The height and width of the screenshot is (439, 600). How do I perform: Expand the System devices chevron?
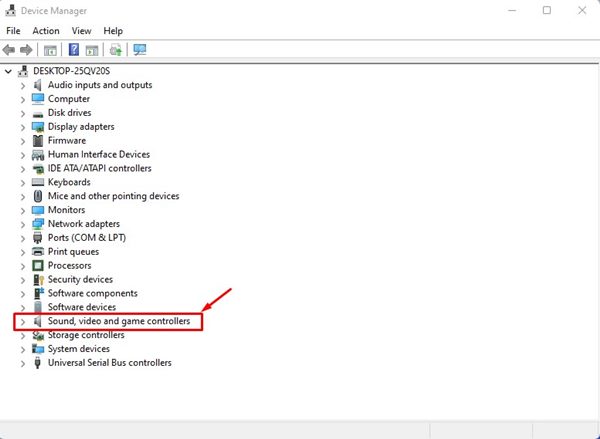[x=23, y=350]
